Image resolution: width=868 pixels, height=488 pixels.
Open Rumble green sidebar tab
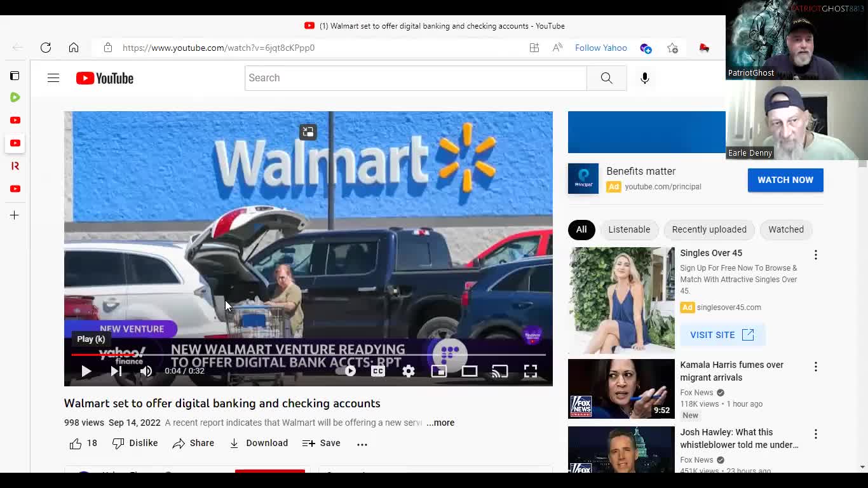pos(15,97)
